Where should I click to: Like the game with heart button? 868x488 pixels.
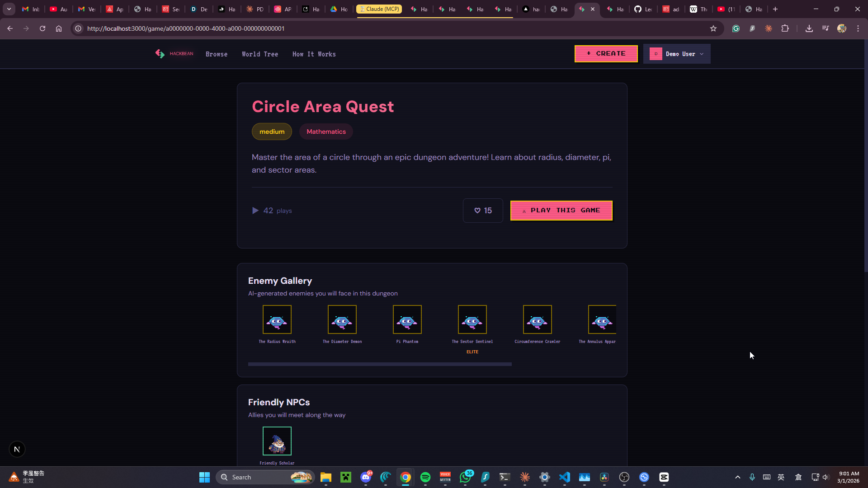[x=483, y=211]
